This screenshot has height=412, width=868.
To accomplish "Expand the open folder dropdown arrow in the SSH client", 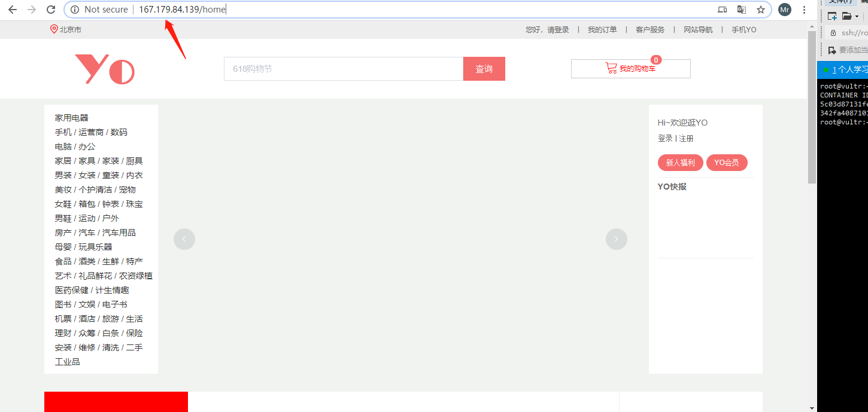I will [857, 17].
